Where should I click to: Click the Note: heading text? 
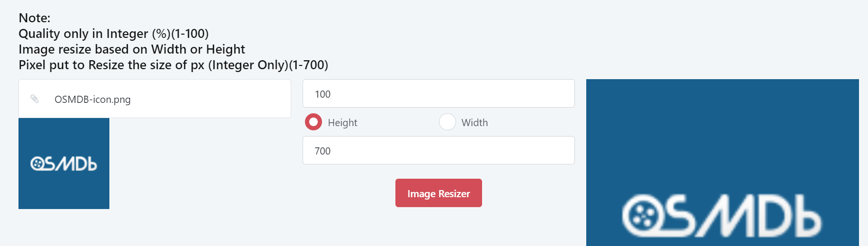click(x=35, y=18)
